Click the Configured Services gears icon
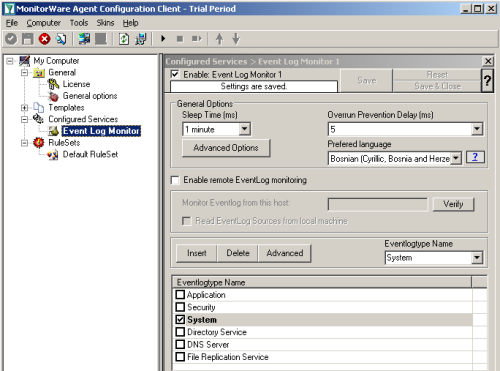 (38, 119)
